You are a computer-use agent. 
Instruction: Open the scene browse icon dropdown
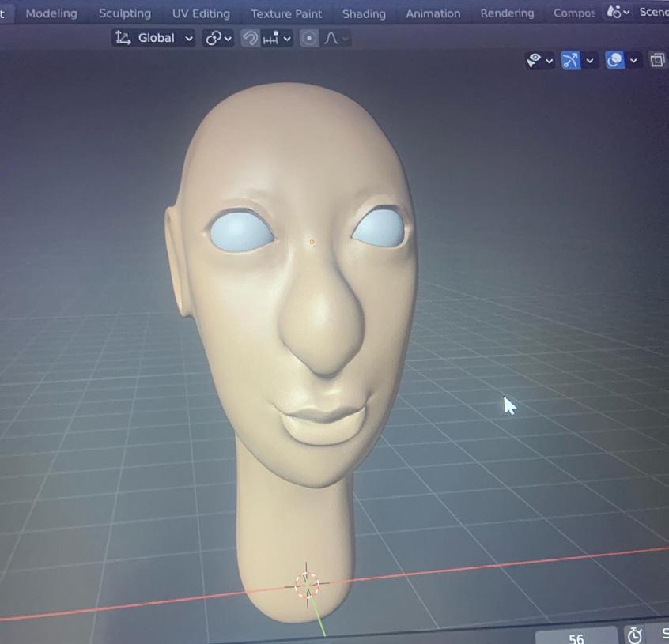[618, 12]
